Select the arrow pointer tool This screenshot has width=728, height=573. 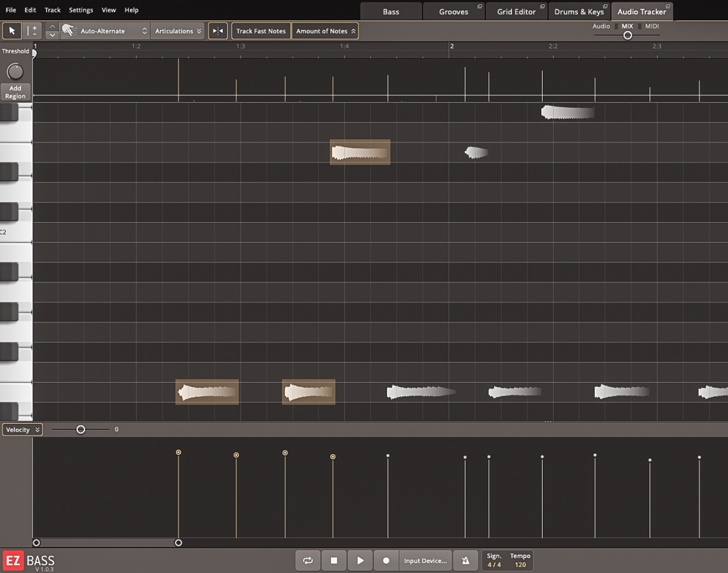[x=12, y=31]
